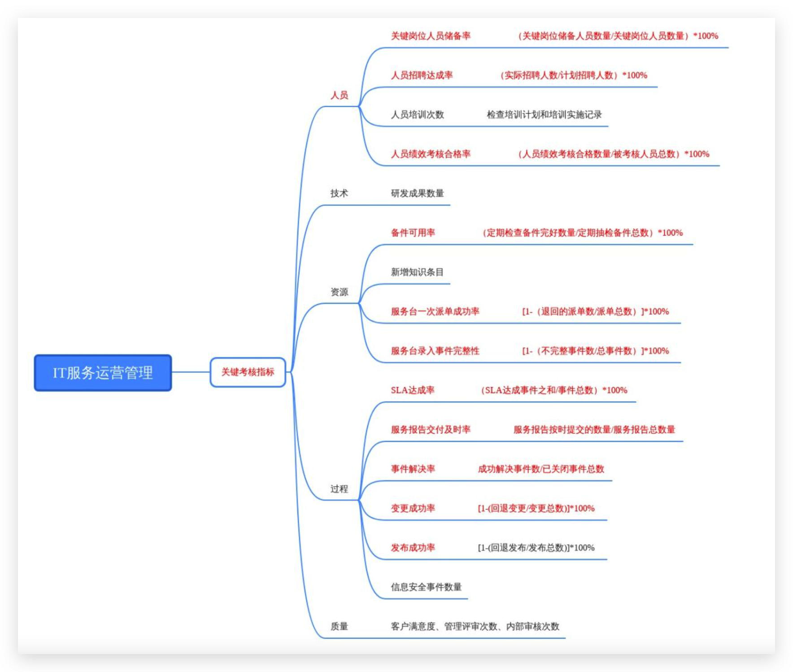The image size is (793, 672).
Task: Select the formula (人员绩效考核合格数量/被考核人员总数)*100%
Action: tap(612, 154)
